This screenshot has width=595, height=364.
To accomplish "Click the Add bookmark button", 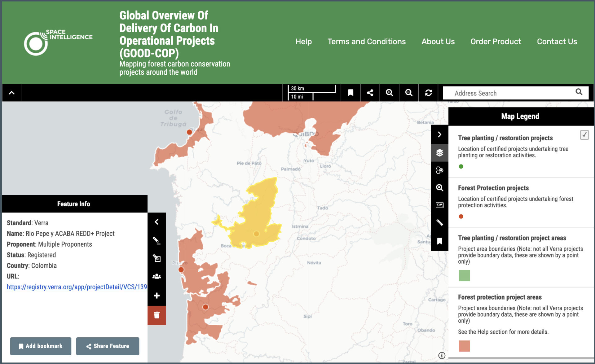I will pyautogui.click(x=41, y=346).
